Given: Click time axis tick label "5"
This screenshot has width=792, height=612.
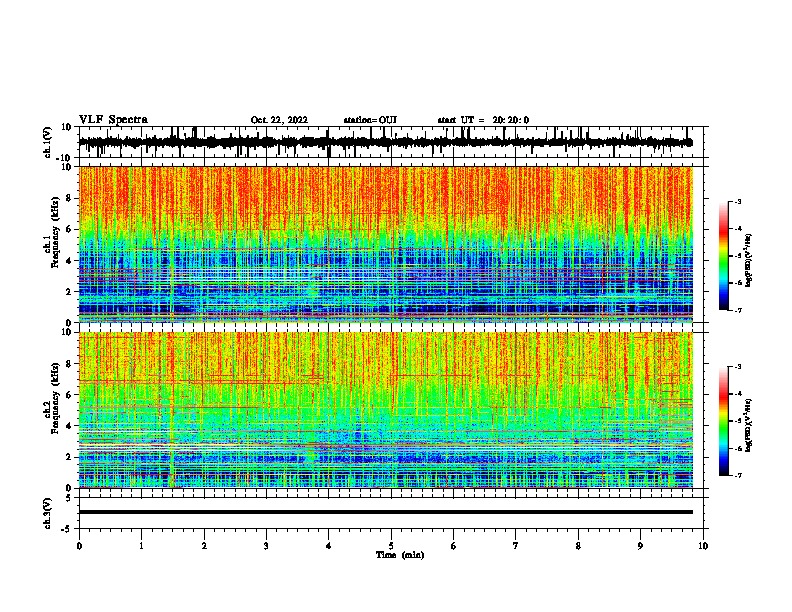Looking at the screenshot, I should [x=391, y=546].
